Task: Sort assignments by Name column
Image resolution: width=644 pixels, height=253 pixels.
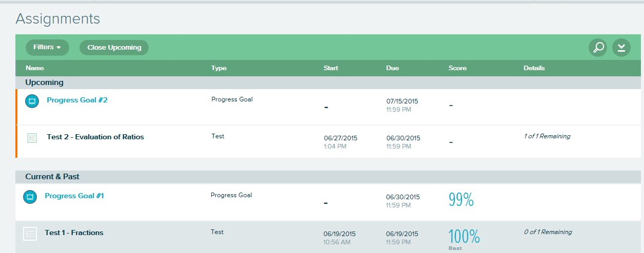Action: click(x=35, y=68)
